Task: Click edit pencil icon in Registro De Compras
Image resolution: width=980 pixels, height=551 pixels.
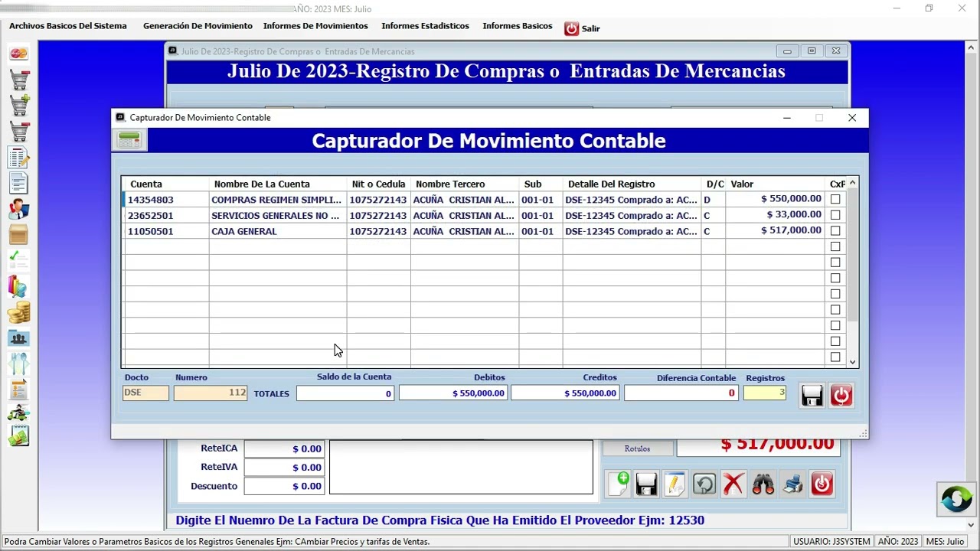Action: click(675, 484)
